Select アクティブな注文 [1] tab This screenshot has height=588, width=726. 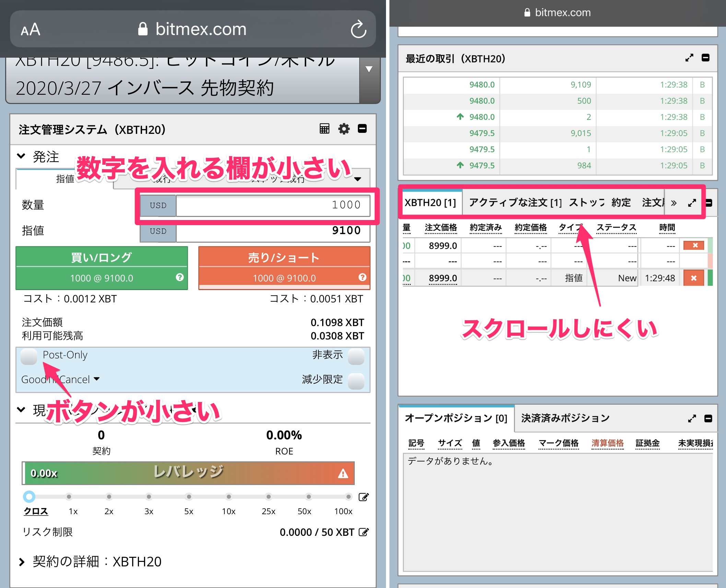[515, 203]
